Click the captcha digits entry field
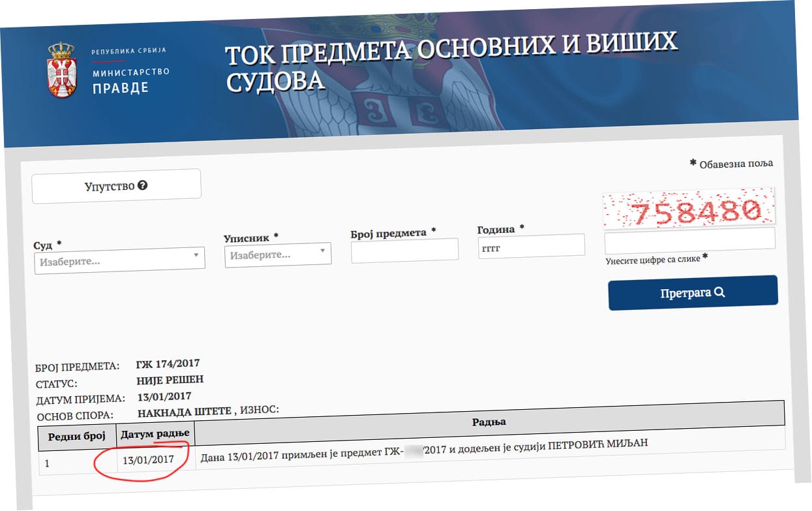Screen dimensions: 812x511 [689, 240]
